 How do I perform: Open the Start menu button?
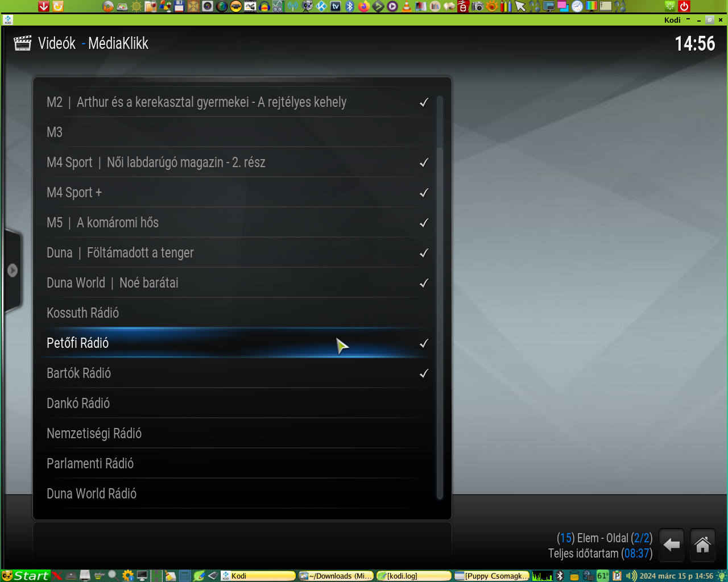point(26,576)
